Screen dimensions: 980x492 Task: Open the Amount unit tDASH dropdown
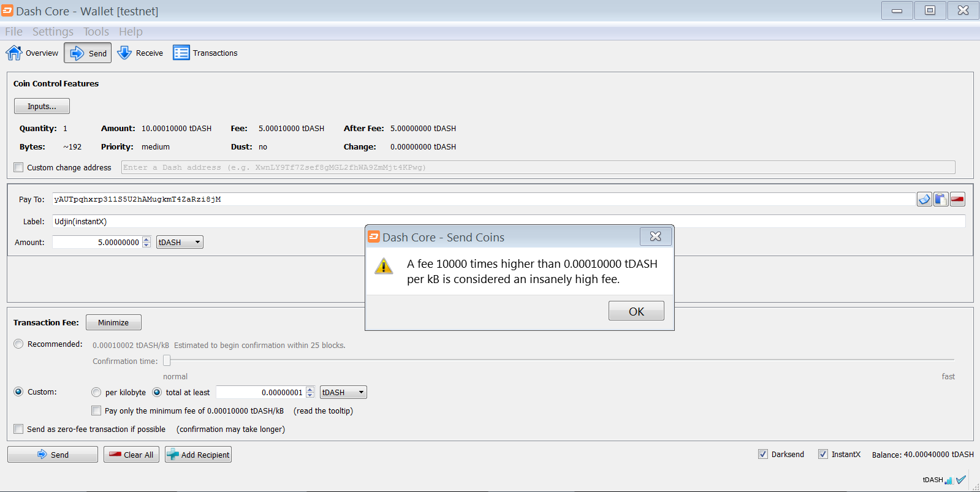click(x=180, y=242)
